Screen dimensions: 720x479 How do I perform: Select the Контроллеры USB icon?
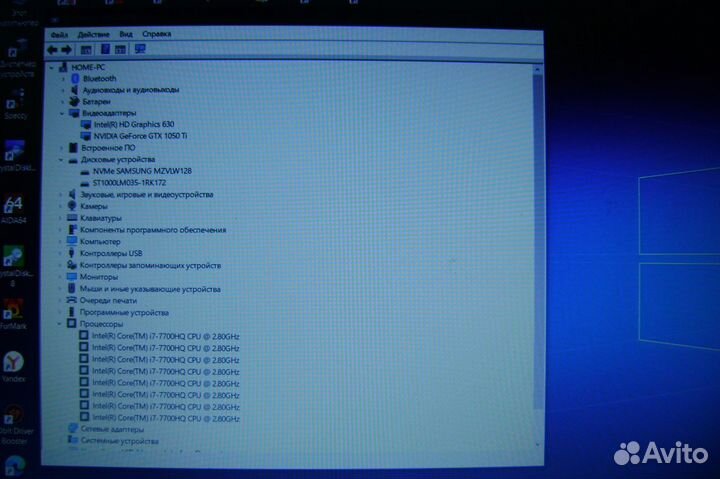tap(71, 253)
